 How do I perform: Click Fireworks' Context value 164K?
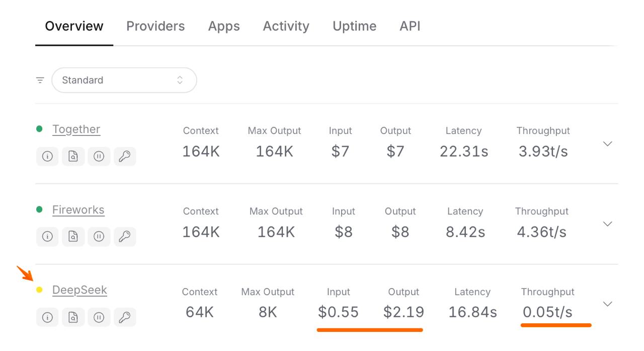(x=201, y=232)
